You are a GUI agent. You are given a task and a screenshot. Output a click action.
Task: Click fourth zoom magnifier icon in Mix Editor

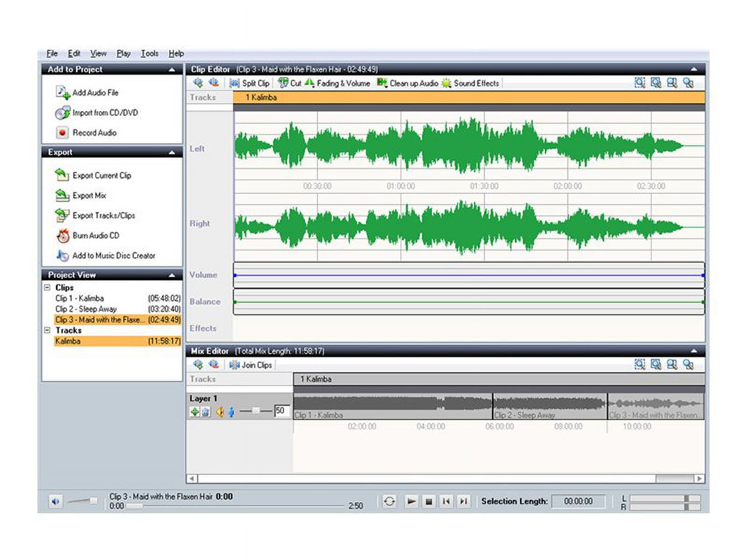click(x=688, y=364)
